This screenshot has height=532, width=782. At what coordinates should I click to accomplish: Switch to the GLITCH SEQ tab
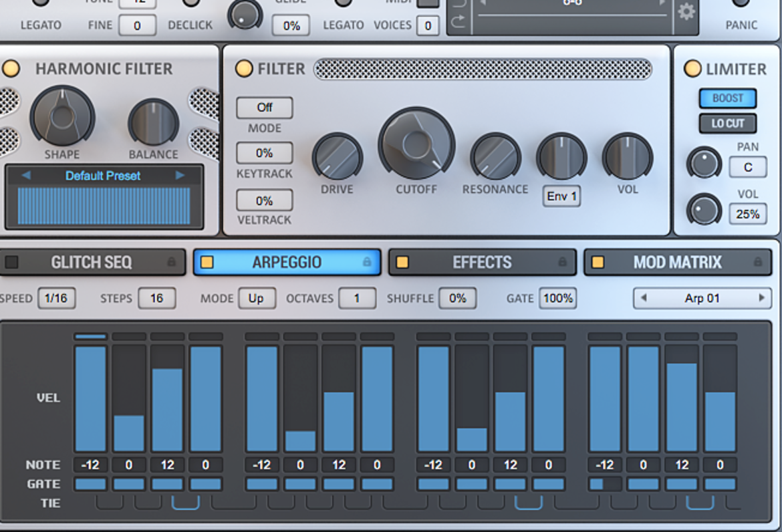click(92, 262)
